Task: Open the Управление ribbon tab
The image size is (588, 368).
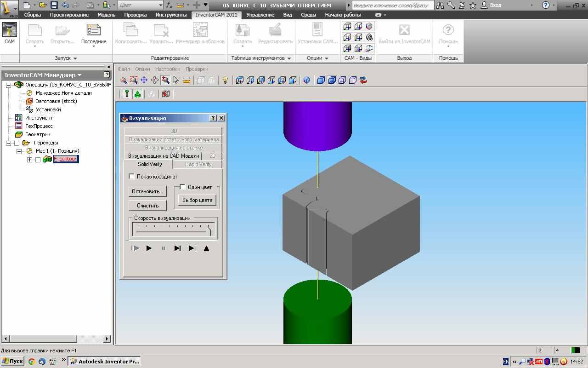Action: [x=260, y=15]
